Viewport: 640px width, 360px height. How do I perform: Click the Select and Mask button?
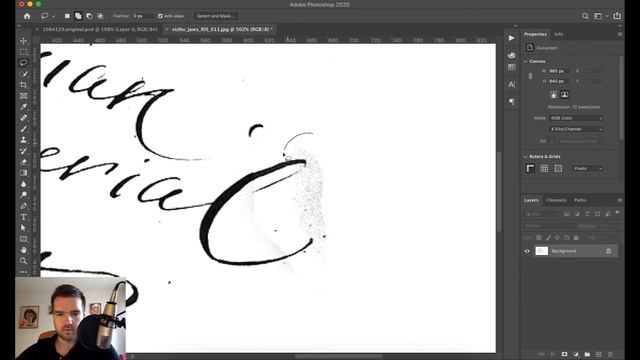pos(216,16)
